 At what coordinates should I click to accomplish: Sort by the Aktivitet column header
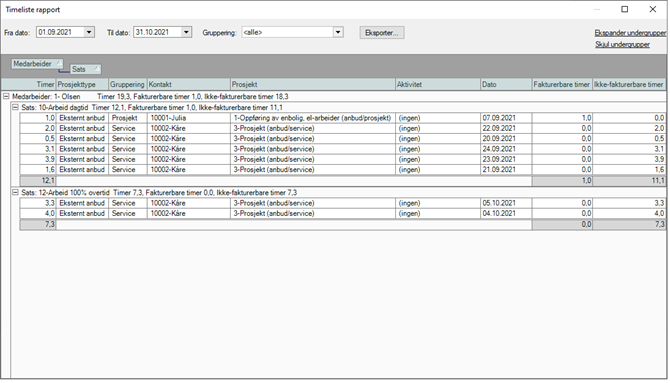[438, 85]
